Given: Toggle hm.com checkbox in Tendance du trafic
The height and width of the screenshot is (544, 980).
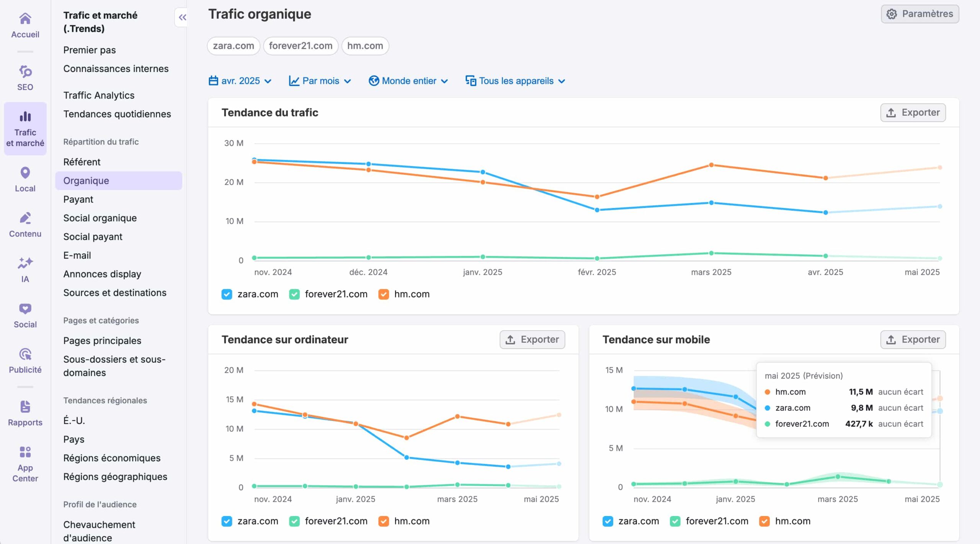Looking at the screenshot, I should [384, 294].
